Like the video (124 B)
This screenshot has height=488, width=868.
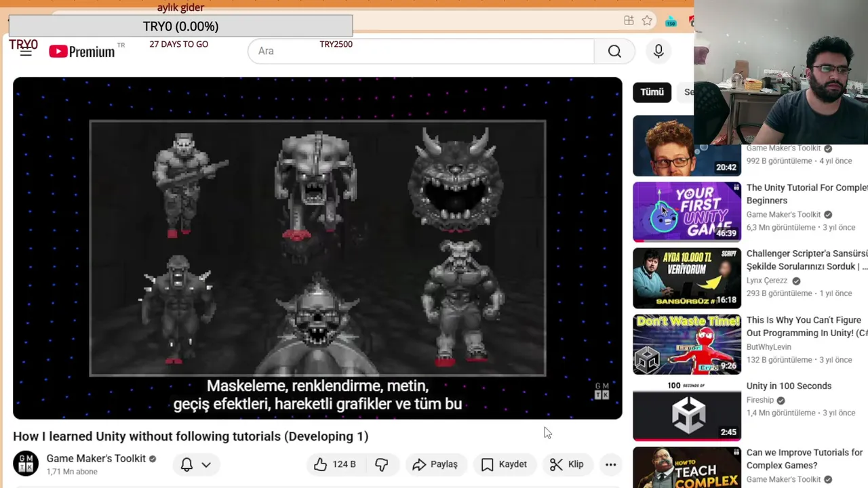tap(335, 464)
